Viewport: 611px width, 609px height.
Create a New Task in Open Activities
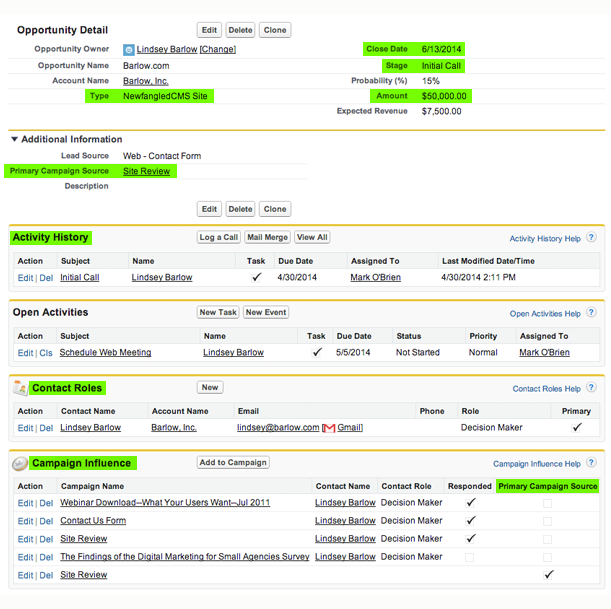(x=217, y=313)
